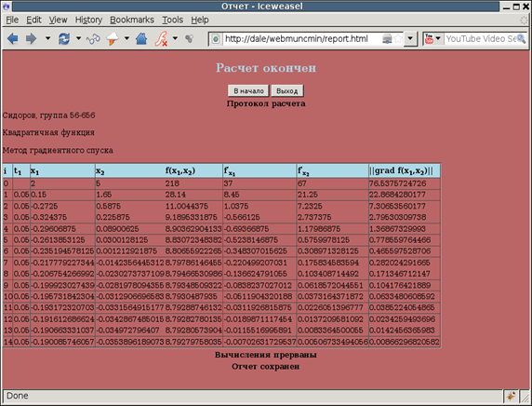
Task: Reload the page with the refresh icon
Action: (64, 39)
